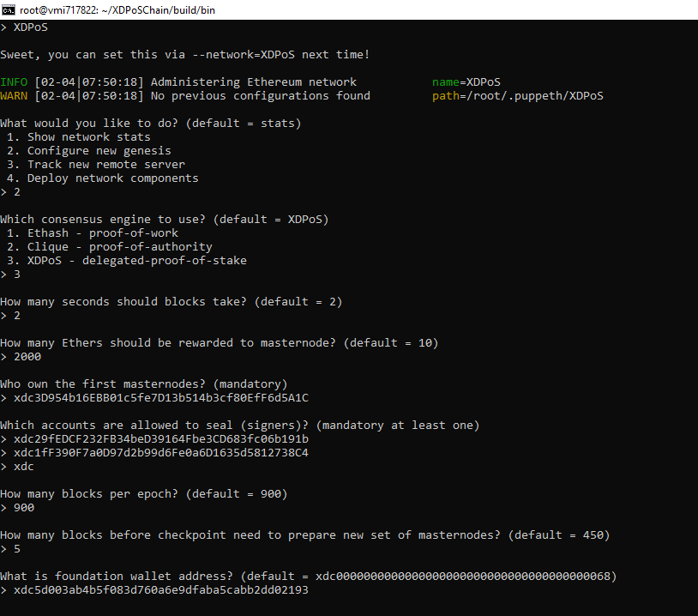
Task: Click the yellow WARN log label
Action: pyautogui.click(x=14, y=96)
